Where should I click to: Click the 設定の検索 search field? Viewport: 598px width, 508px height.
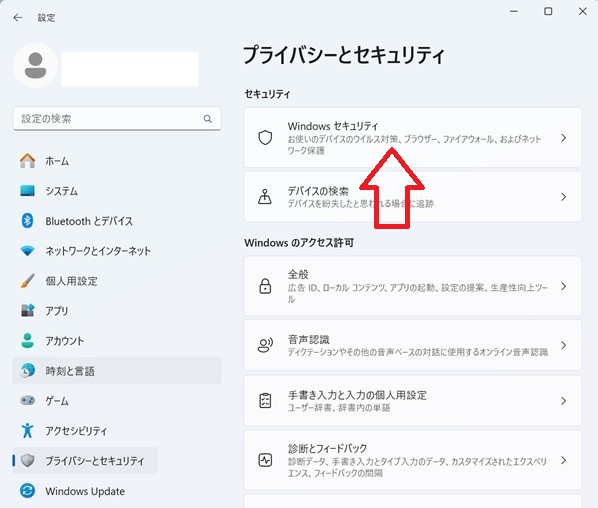click(117, 119)
